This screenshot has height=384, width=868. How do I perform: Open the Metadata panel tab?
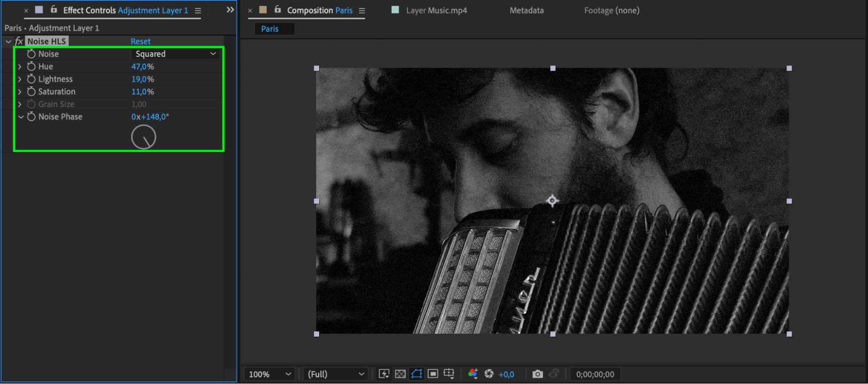click(526, 10)
